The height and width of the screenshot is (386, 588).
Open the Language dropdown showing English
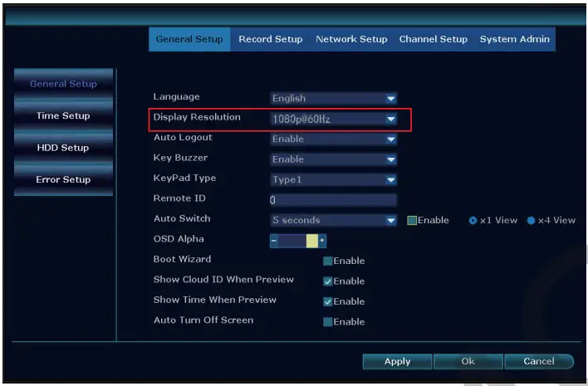333,98
